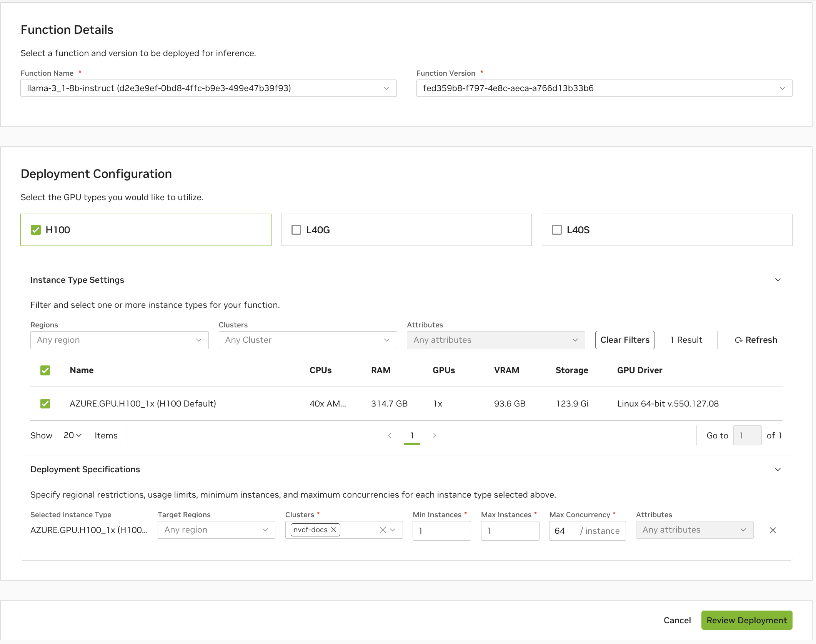Click the dropdown arrow on Any Cluster
The width and height of the screenshot is (816, 644).
click(386, 340)
